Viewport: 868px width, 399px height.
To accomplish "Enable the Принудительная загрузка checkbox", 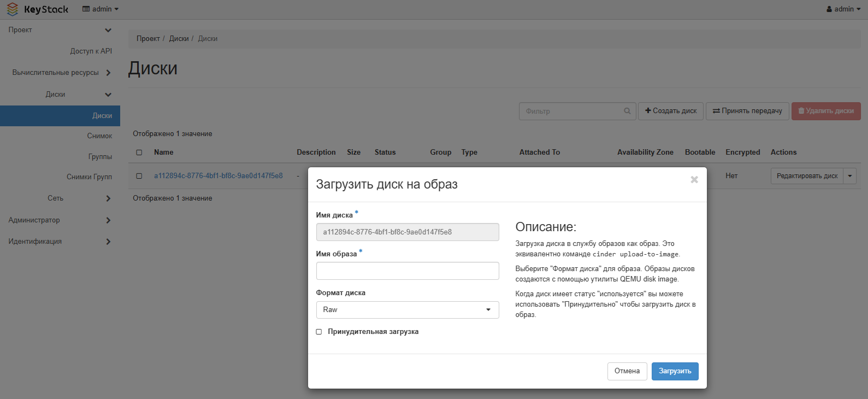I will (319, 332).
